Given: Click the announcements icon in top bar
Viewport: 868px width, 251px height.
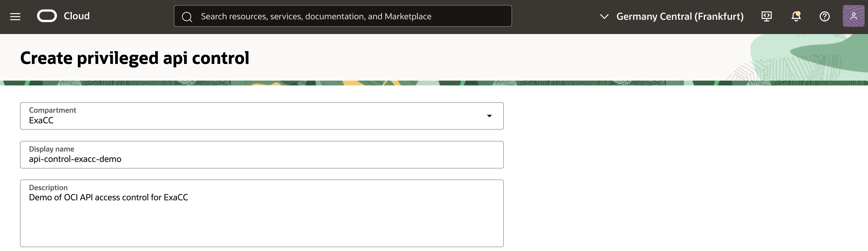Looking at the screenshot, I should (x=796, y=16).
